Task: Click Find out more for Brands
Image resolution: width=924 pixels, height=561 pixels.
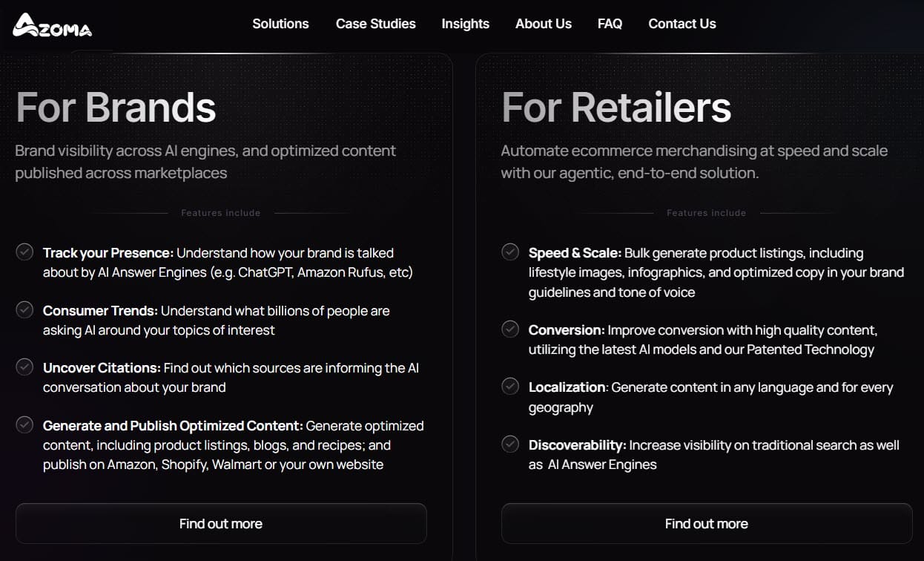Action: pos(221,524)
